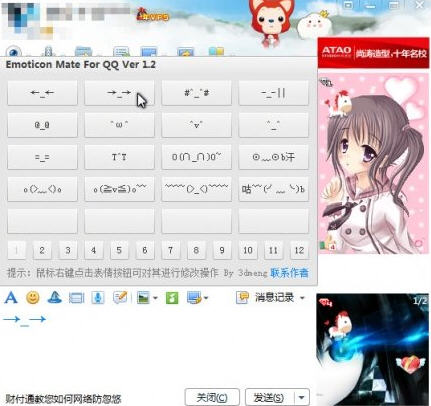Click the anime girl QQ show image

pos(373,163)
